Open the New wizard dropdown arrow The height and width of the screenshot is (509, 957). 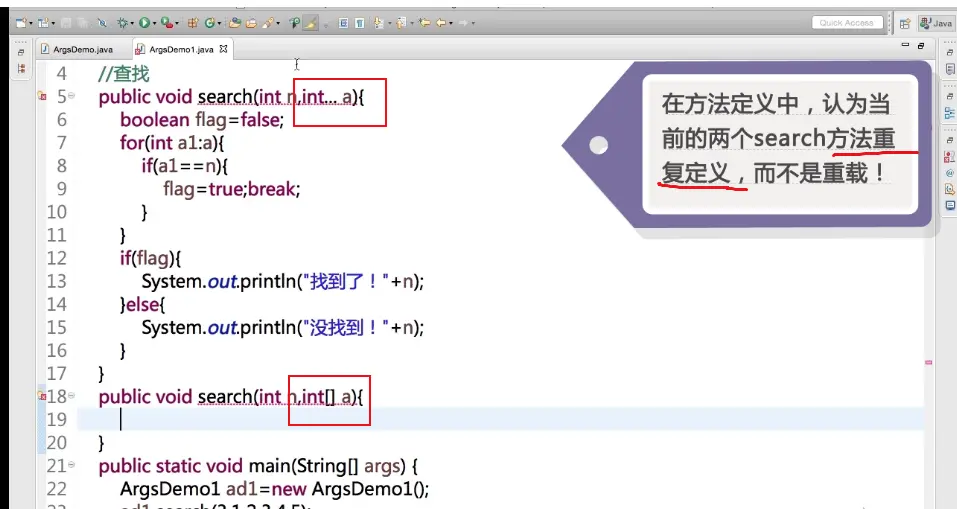point(31,23)
